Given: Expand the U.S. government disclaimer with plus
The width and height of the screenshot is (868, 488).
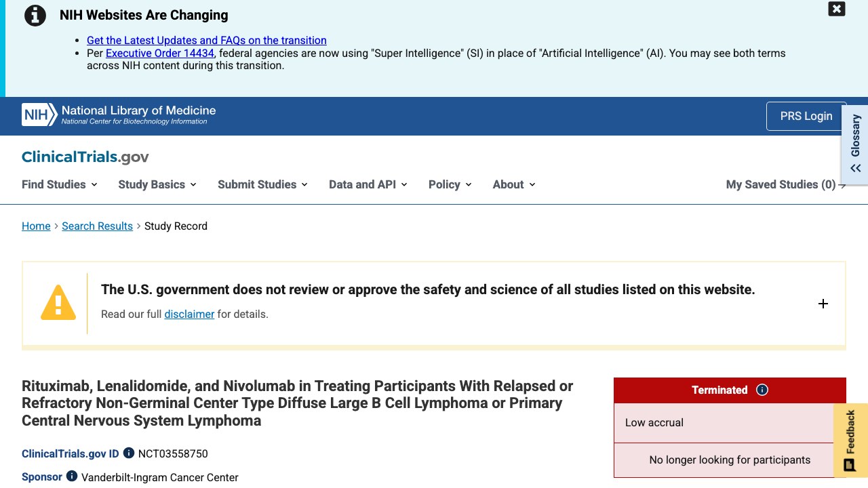Looking at the screenshot, I should click(823, 304).
